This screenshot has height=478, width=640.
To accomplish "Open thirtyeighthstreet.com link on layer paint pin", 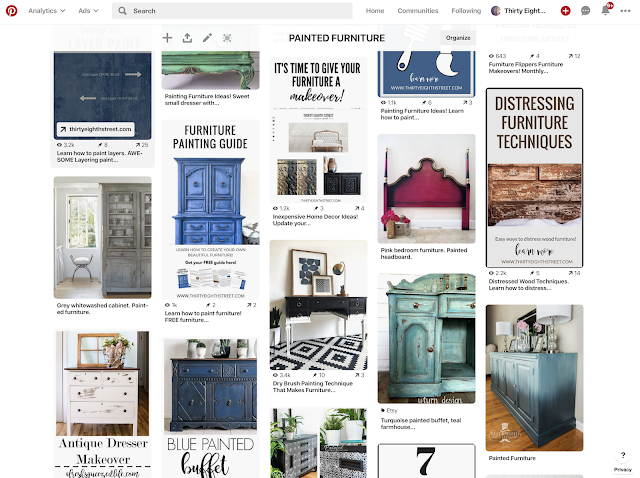I will (96, 129).
